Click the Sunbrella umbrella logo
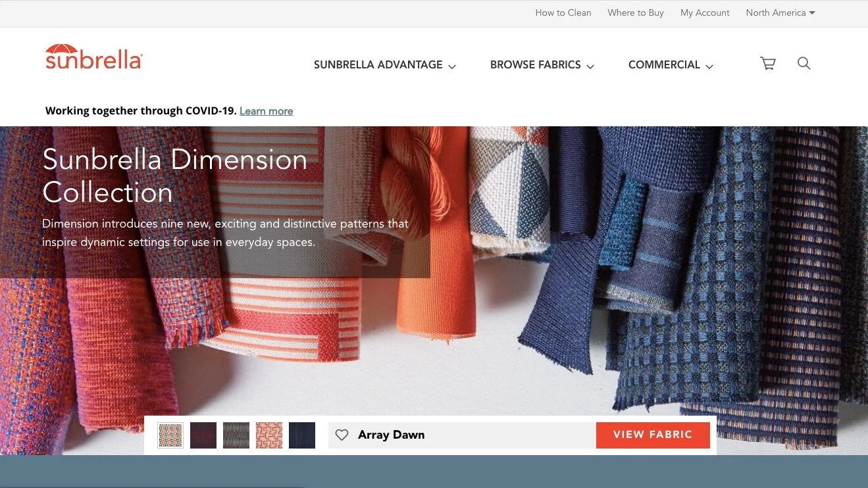 click(93, 57)
